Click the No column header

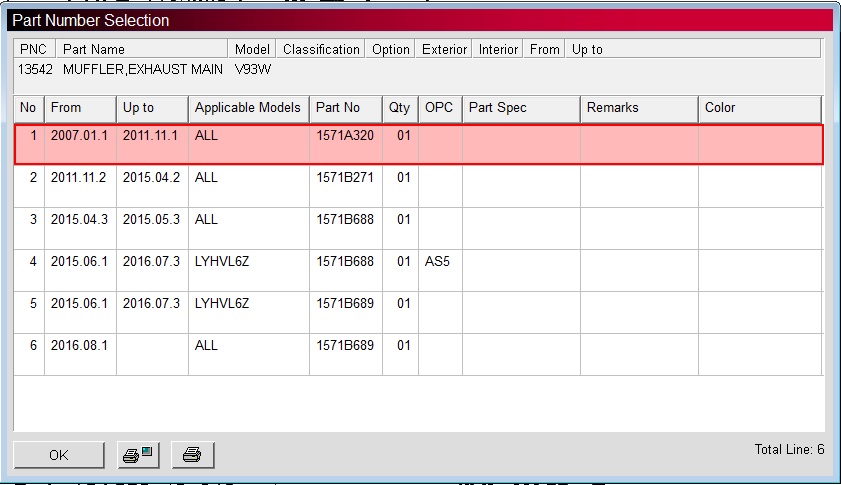28,108
